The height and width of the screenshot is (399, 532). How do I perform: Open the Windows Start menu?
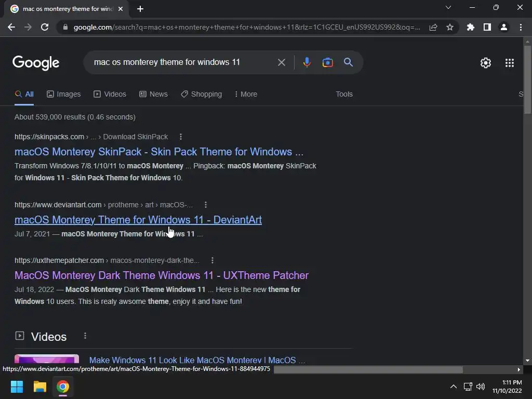[x=17, y=387]
